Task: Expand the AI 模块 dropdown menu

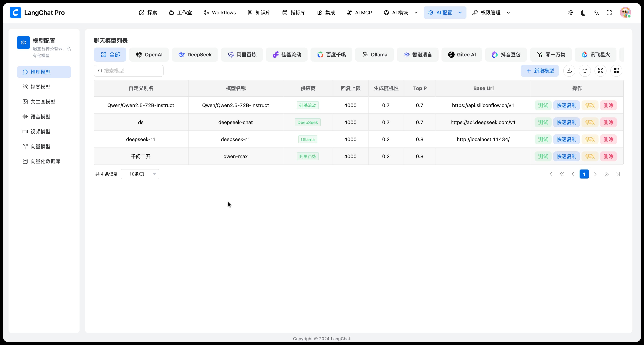Action: (401, 12)
